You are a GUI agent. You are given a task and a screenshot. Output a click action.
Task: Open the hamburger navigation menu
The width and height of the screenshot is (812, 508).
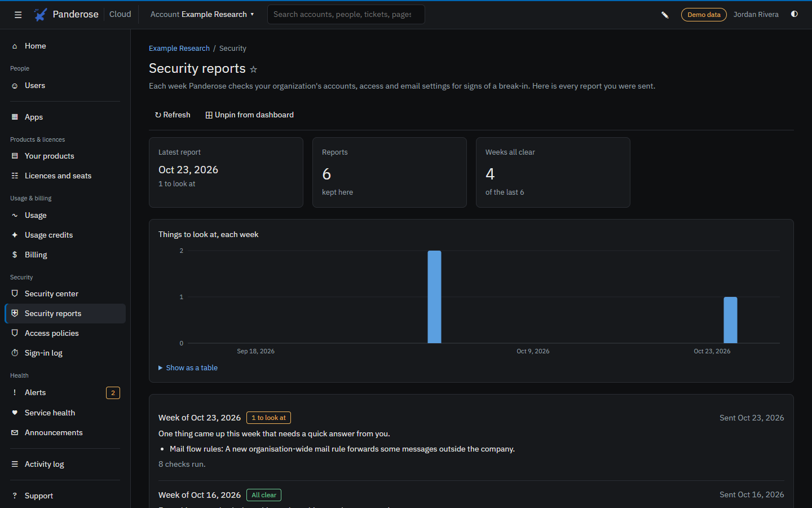click(x=18, y=15)
